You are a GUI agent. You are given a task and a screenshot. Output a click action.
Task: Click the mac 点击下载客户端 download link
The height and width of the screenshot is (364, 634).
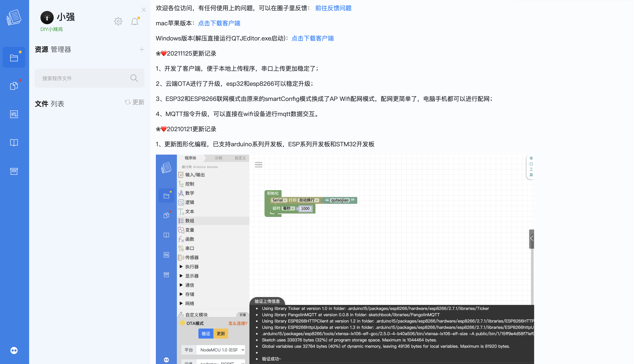click(x=219, y=23)
